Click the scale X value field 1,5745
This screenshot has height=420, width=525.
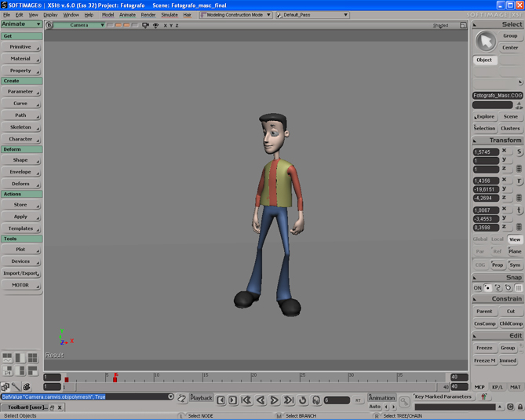point(485,152)
